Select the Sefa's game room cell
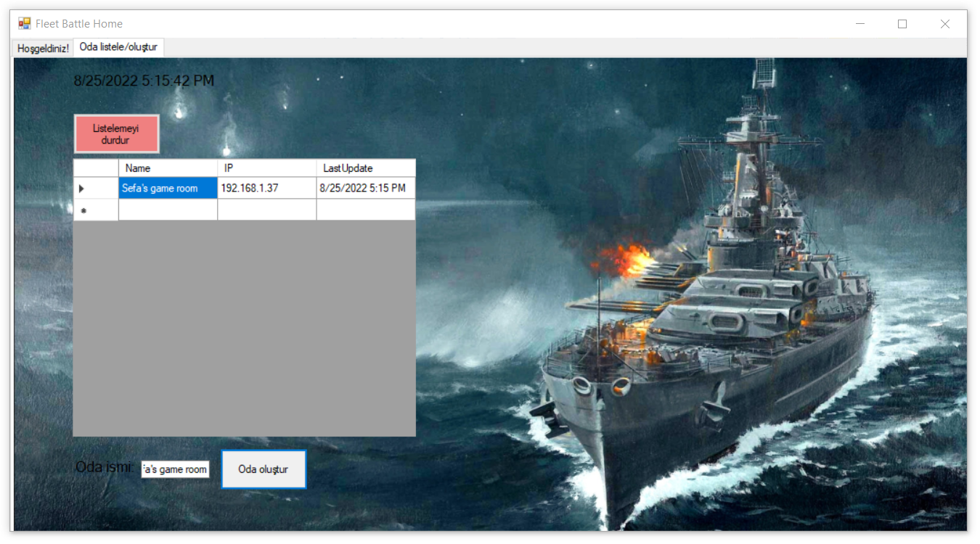 tap(168, 188)
